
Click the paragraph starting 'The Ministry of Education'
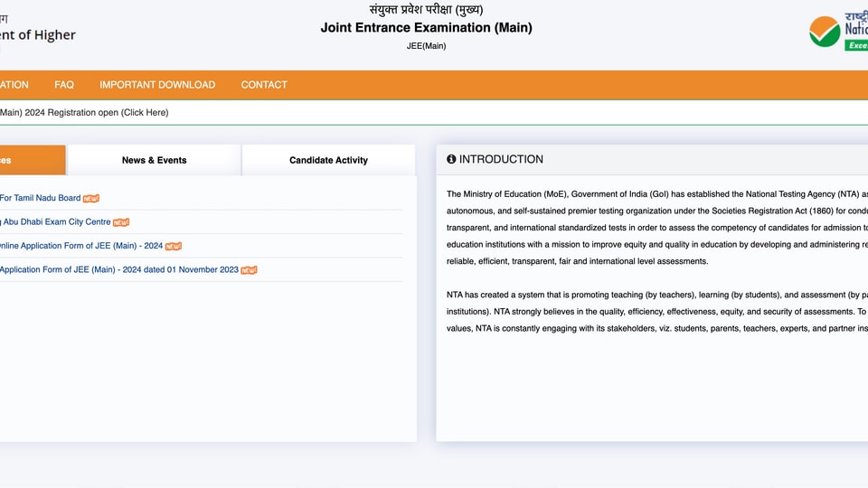coord(657,228)
